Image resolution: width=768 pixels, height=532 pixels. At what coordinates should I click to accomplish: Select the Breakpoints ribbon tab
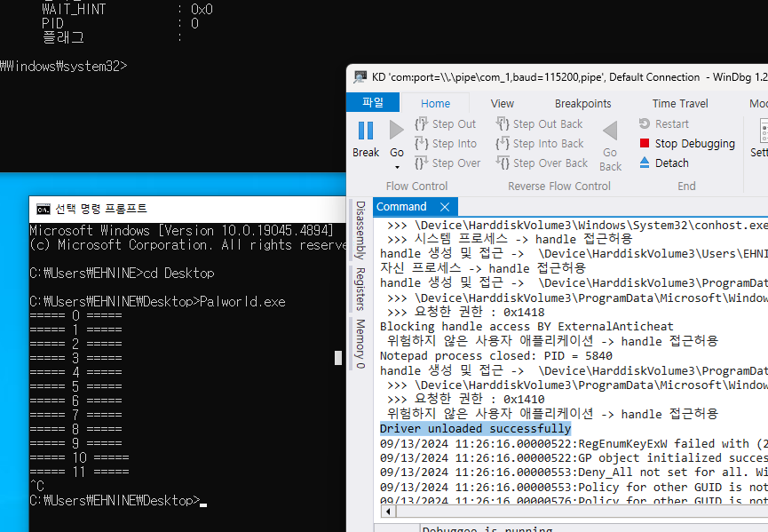click(x=582, y=103)
